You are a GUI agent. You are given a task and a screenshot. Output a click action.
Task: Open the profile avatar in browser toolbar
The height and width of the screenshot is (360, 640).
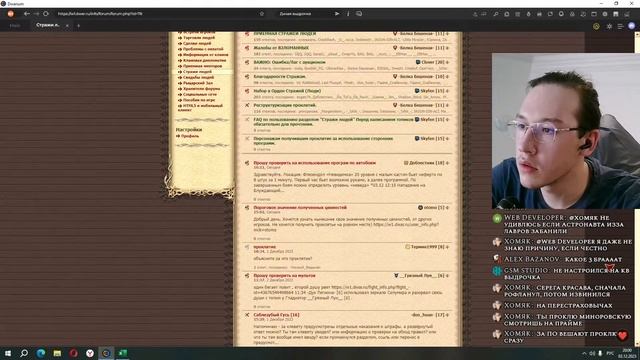tap(631, 26)
